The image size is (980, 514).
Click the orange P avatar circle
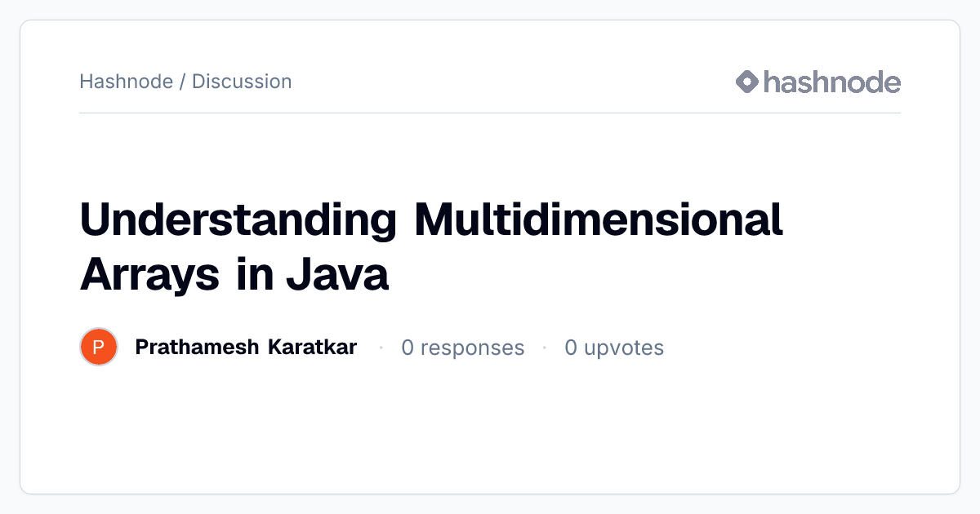(x=99, y=348)
